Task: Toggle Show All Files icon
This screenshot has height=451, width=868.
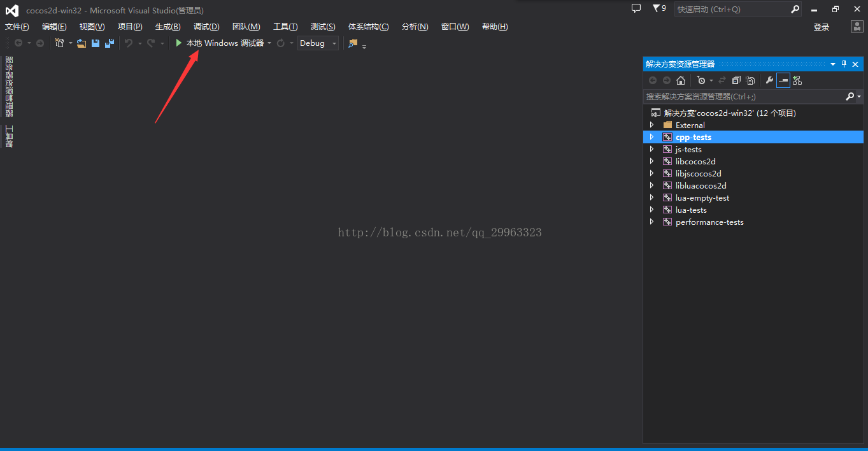Action: tap(751, 80)
